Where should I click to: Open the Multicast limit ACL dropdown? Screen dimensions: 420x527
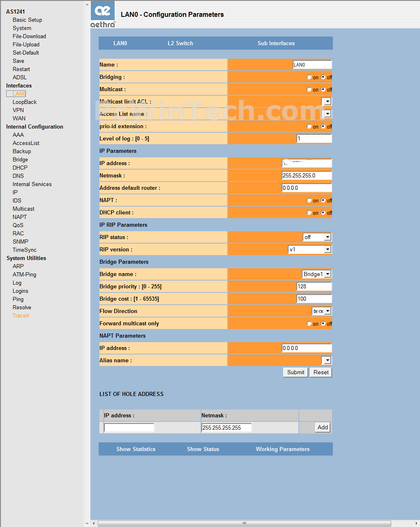326,101
